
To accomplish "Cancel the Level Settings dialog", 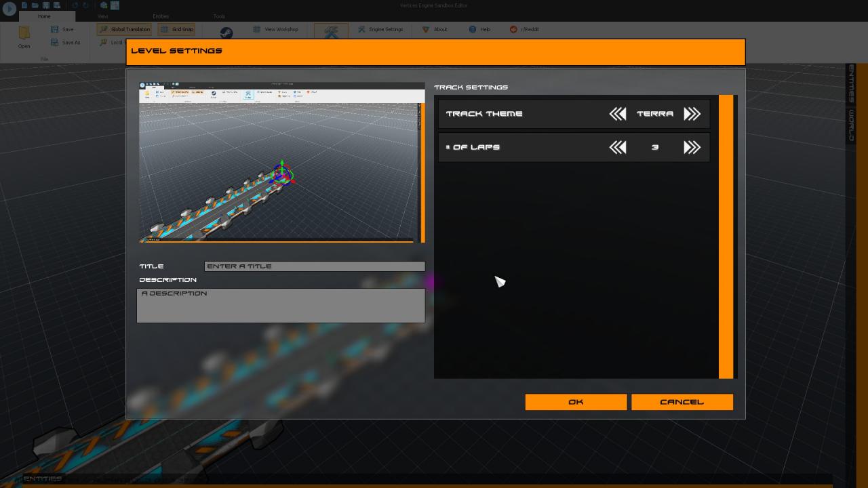I will point(682,402).
